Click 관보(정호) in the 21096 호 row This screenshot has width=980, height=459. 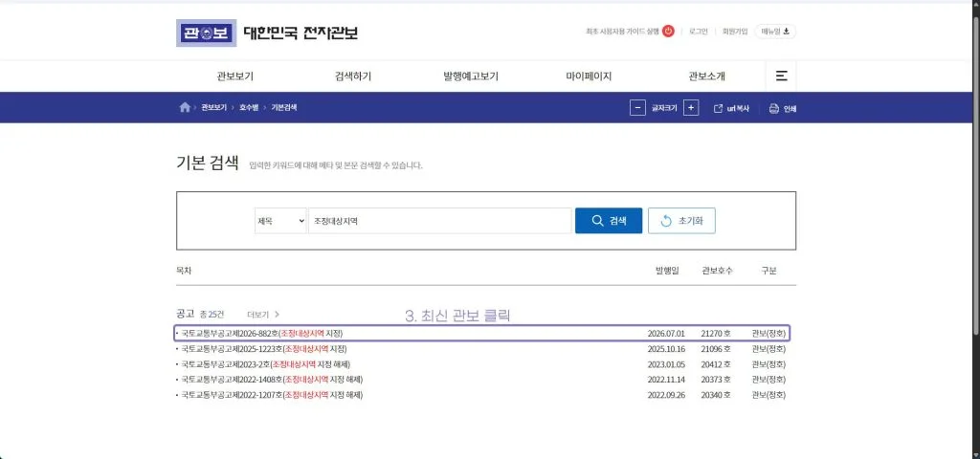(x=768, y=348)
